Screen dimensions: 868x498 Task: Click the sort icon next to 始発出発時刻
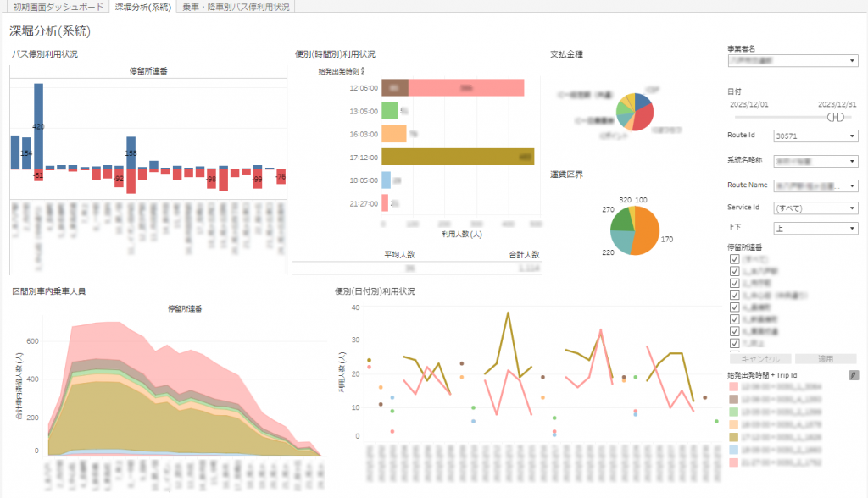[363, 71]
